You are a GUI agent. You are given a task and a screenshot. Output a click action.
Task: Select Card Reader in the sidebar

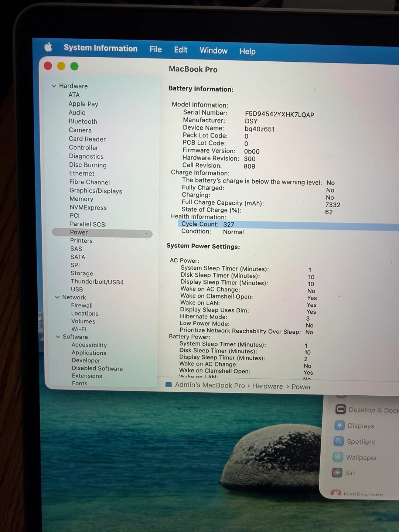(87, 139)
